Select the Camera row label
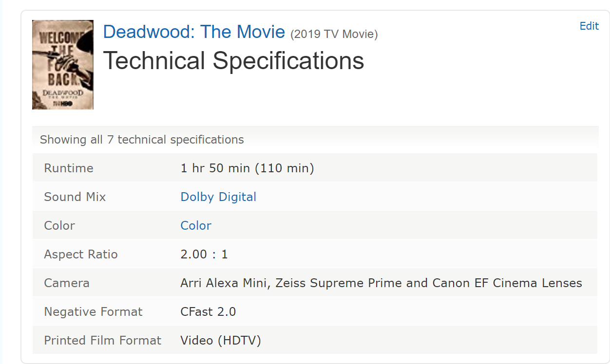 [67, 283]
